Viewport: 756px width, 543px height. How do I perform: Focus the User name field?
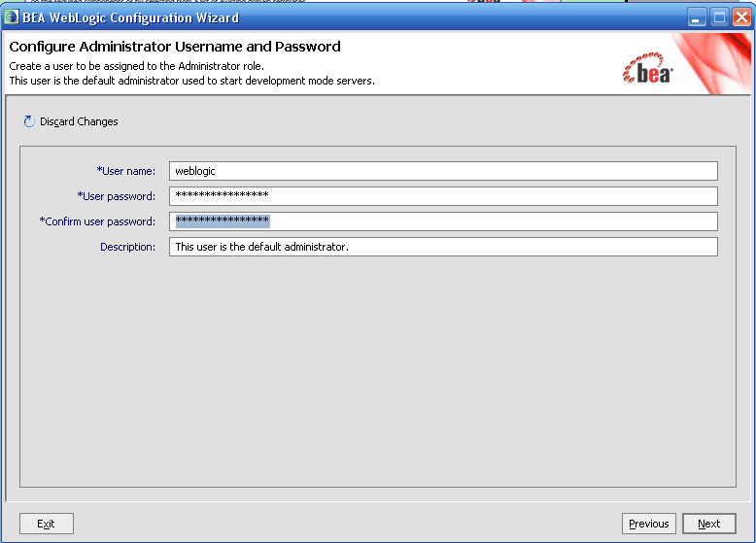pos(443,171)
